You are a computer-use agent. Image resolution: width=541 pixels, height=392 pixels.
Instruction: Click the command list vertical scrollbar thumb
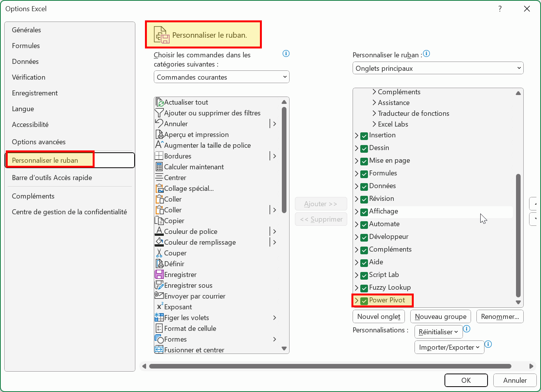284,160
